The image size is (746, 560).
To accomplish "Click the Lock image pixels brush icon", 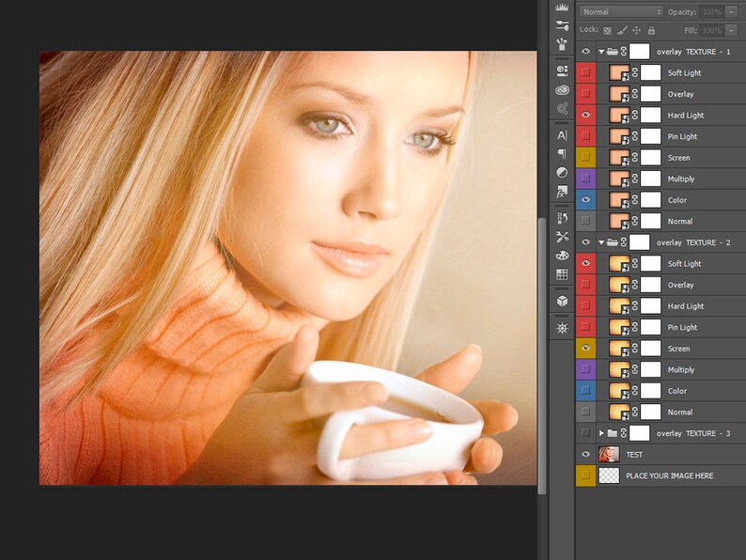I will click(622, 30).
